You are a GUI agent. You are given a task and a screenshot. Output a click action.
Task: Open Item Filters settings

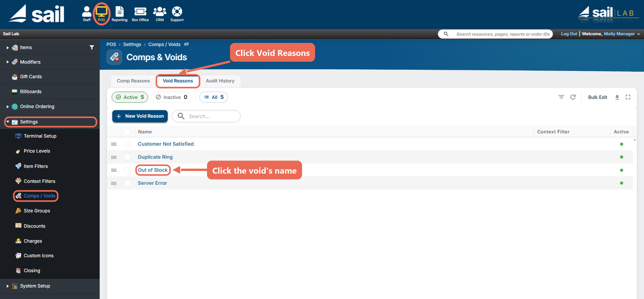tap(36, 166)
